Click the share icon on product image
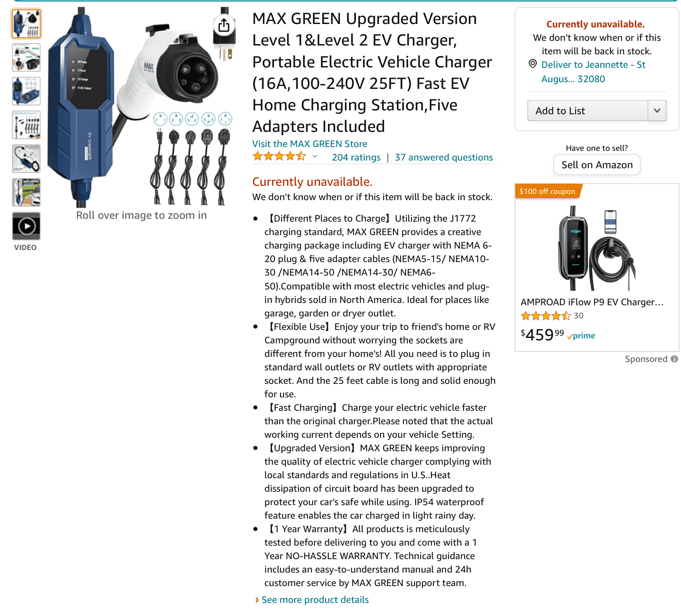 [x=224, y=25]
